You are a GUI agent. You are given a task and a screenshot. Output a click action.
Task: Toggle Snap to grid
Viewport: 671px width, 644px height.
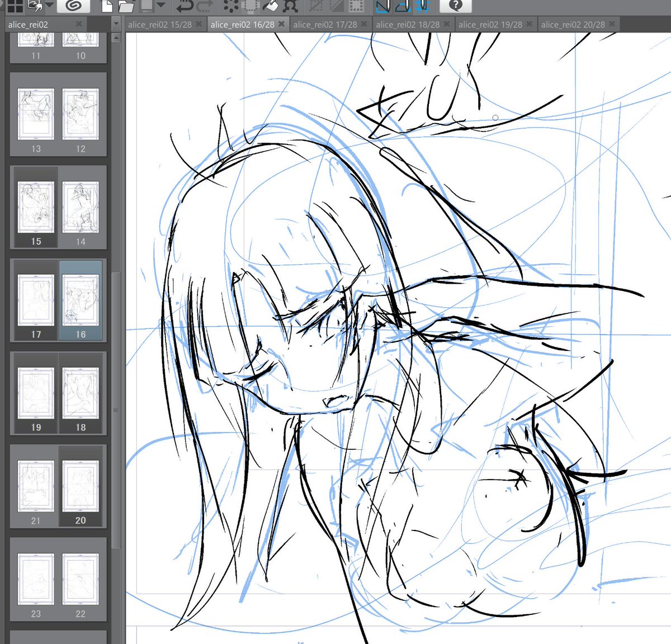coord(423,6)
